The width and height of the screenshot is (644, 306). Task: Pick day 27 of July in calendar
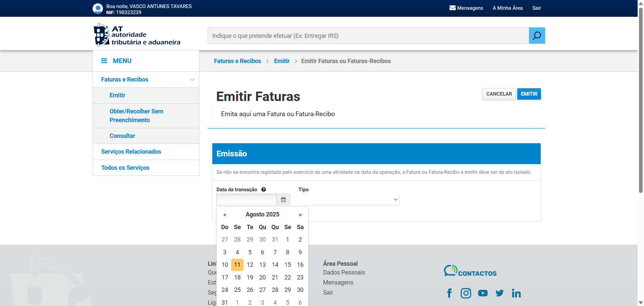225,240
